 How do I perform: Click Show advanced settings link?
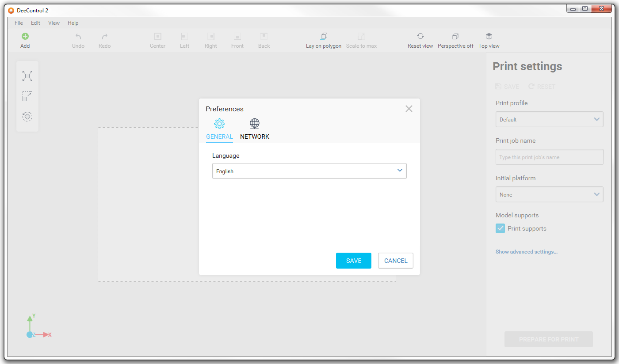pyautogui.click(x=526, y=252)
